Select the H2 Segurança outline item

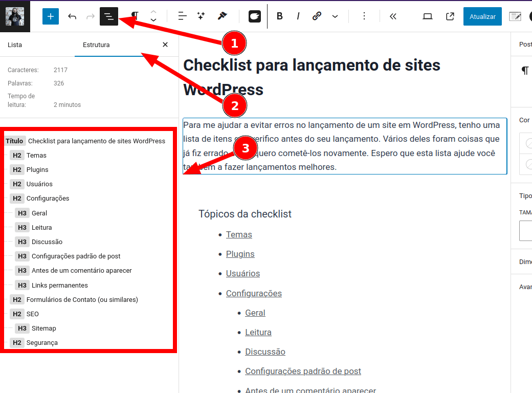(34, 343)
